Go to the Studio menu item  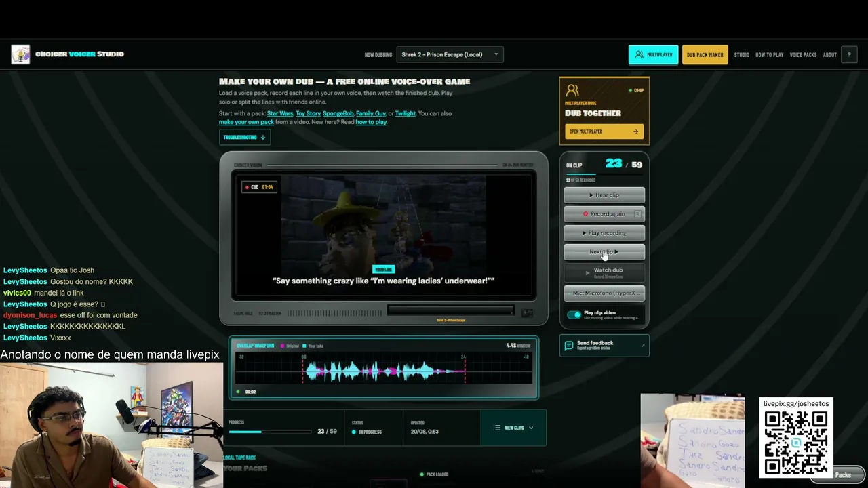pyautogui.click(x=742, y=55)
